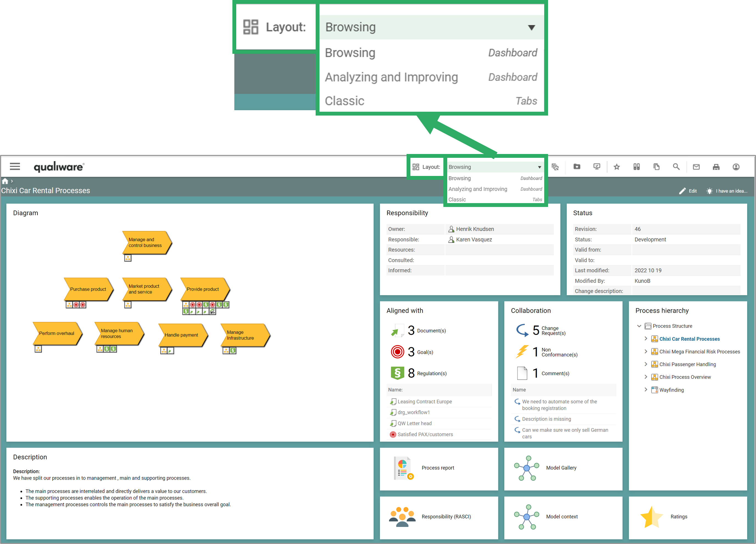Viewport: 756px width, 544px height.
Task: Click the 1 Comment(s) counter
Action: coord(543,373)
